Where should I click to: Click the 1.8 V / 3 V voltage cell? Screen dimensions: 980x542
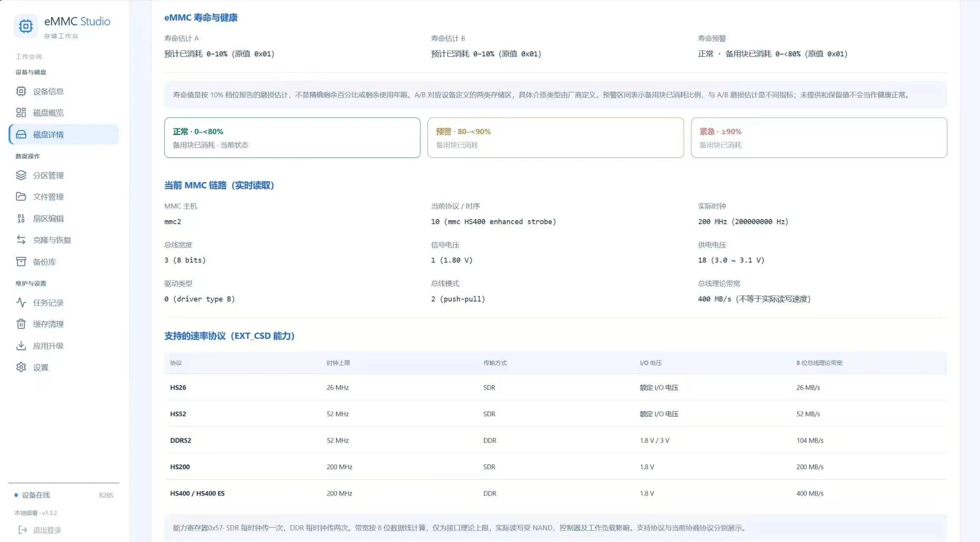[655, 440]
